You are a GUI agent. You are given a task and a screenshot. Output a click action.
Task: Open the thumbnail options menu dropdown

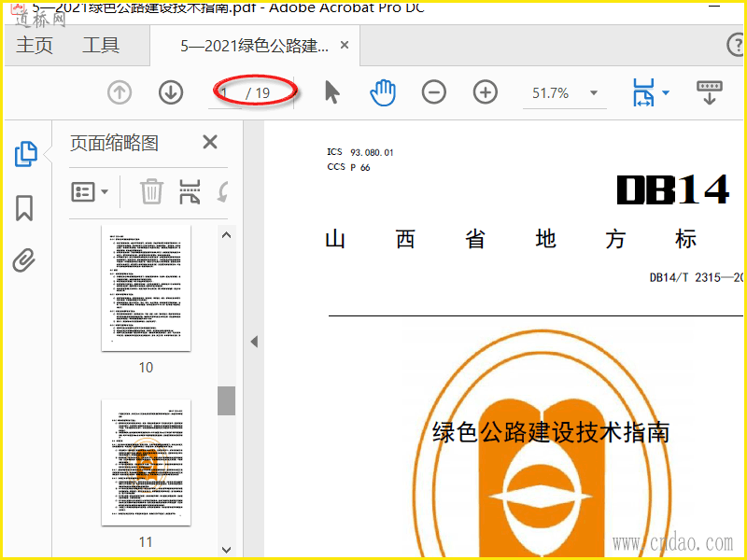90,192
